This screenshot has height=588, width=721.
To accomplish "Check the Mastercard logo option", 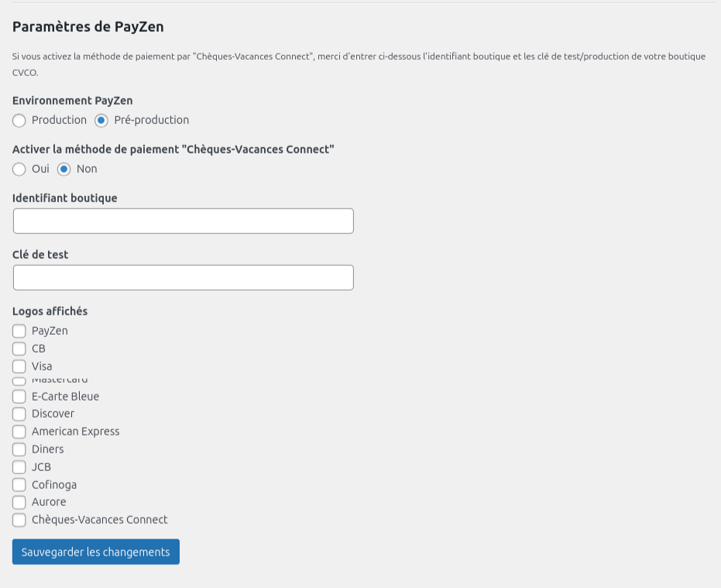I will pyautogui.click(x=19, y=380).
